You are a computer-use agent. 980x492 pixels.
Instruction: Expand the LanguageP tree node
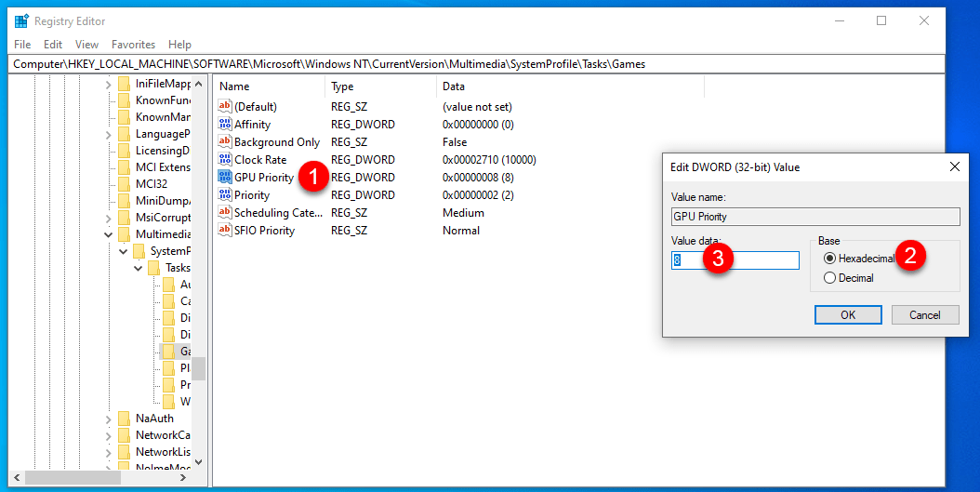click(109, 134)
